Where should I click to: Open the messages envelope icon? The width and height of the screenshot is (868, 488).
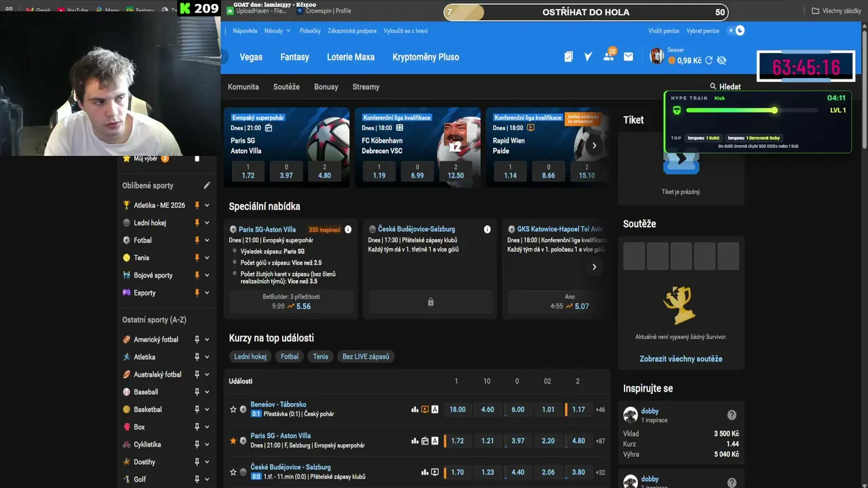(x=628, y=57)
